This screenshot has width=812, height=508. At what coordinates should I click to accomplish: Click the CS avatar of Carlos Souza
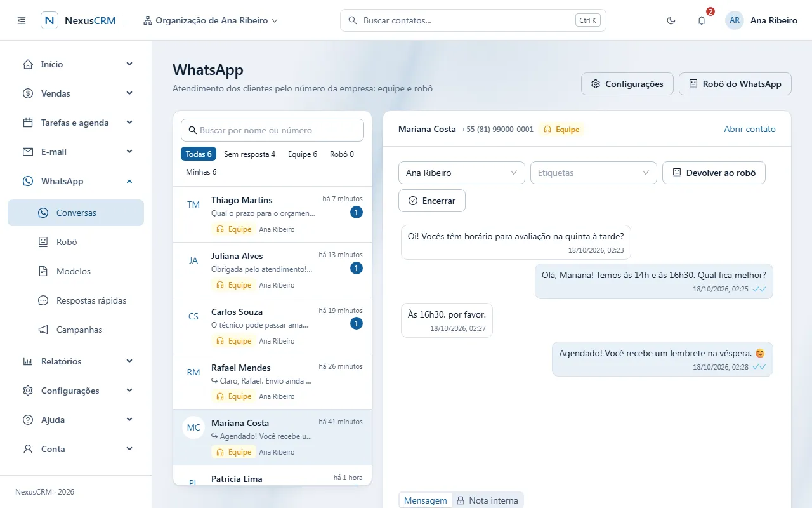tap(193, 316)
